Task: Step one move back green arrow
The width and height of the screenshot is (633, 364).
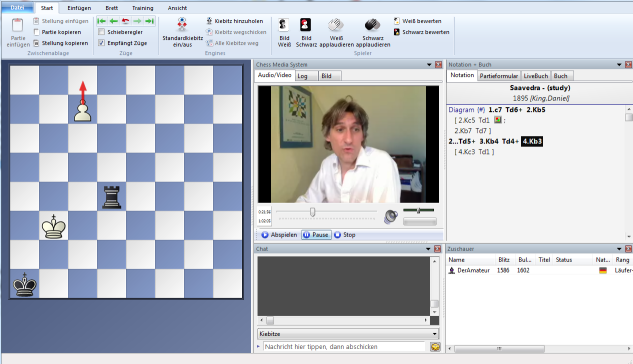Action: [x=114, y=21]
